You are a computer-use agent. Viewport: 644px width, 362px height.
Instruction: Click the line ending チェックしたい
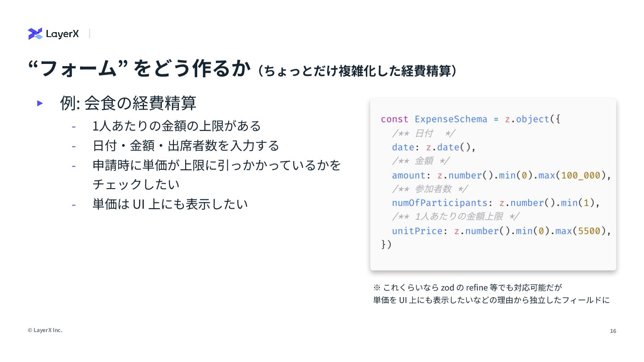136,184
